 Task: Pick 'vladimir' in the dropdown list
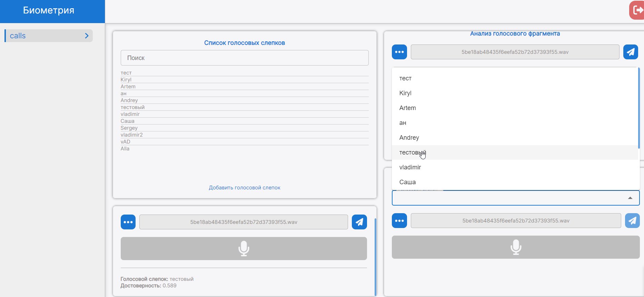pyautogui.click(x=410, y=167)
